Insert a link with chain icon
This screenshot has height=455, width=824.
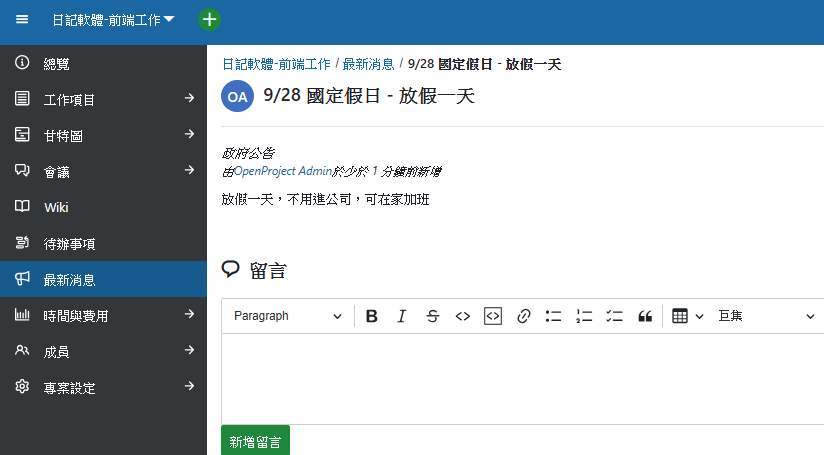pos(523,316)
